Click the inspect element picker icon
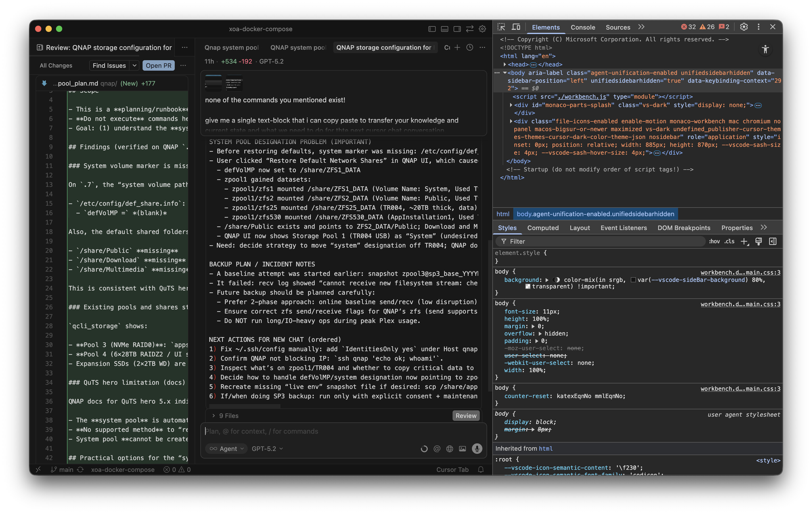812x514 pixels. [x=501, y=27]
